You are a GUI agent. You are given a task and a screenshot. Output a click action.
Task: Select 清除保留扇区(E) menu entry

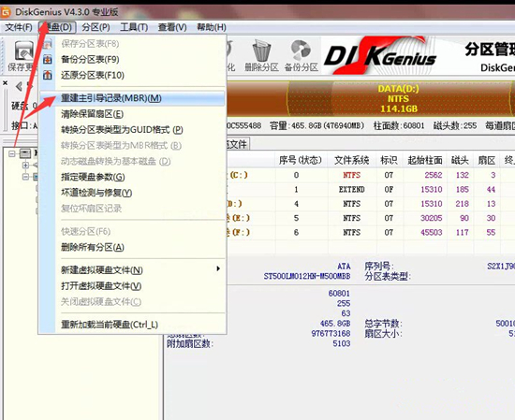click(132, 114)
